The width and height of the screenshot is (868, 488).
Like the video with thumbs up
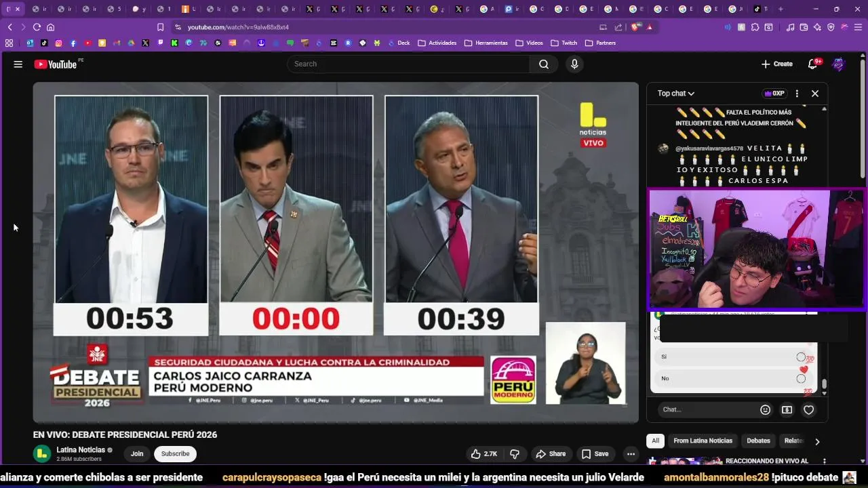coord(484,454)
